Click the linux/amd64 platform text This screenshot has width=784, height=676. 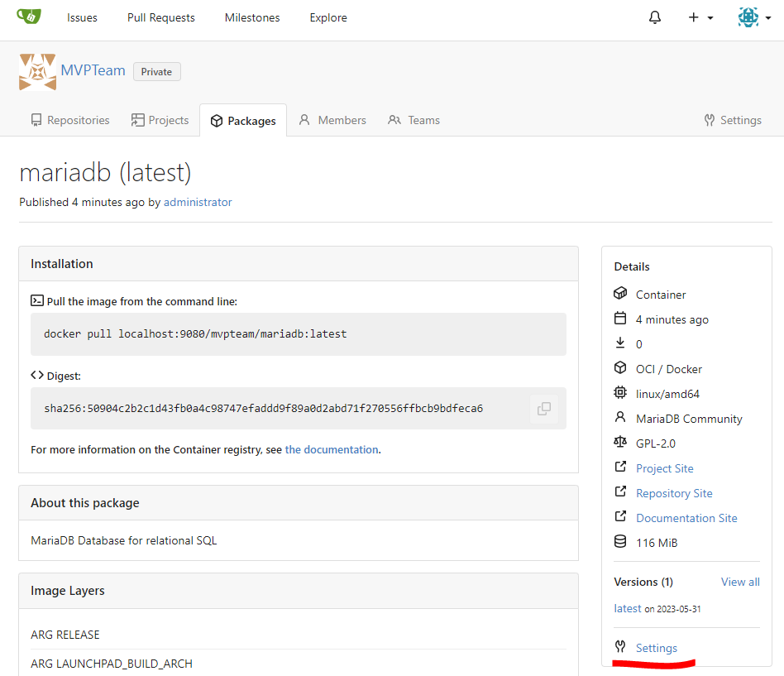[x=667, y=394]
